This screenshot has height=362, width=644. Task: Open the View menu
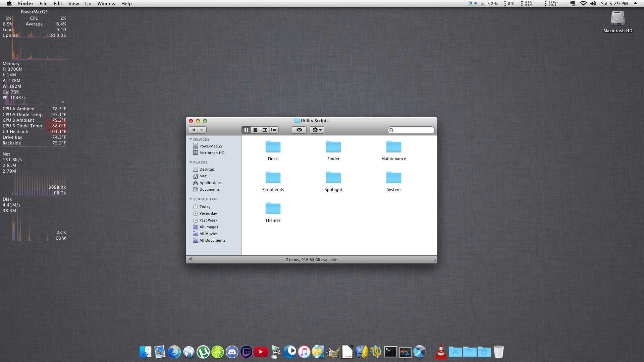coord(73,4)
